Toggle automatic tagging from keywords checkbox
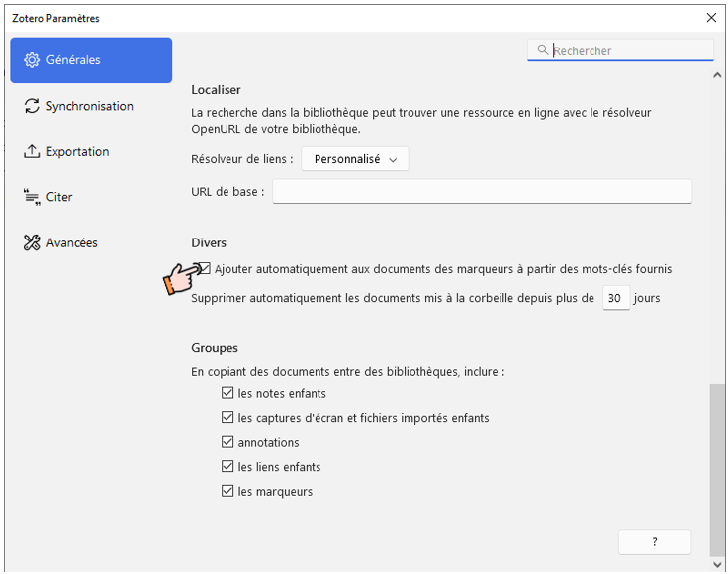 [x=205, y=268]
